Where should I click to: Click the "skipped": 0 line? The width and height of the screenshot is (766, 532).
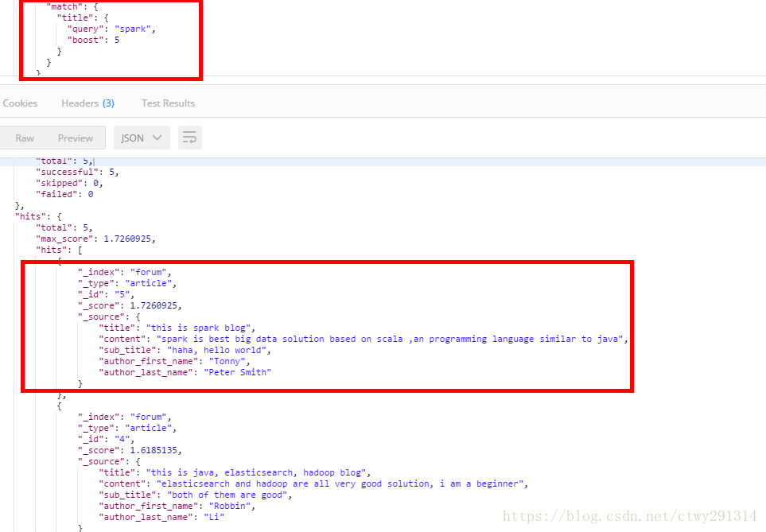(69, 183)
